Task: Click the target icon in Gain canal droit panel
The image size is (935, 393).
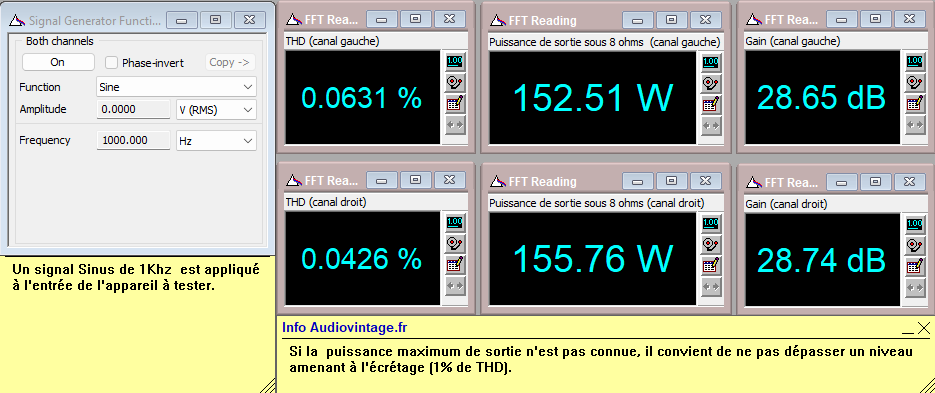Action: pos(914,244)
